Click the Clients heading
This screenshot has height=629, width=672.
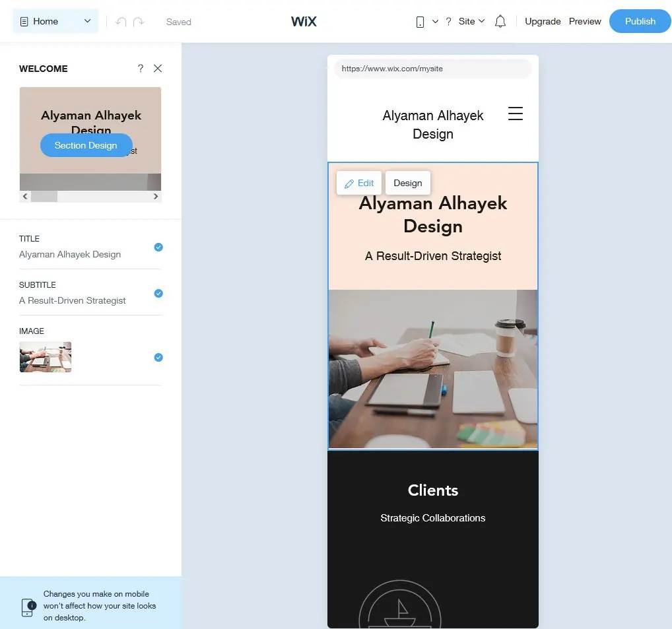pos(433,490)
